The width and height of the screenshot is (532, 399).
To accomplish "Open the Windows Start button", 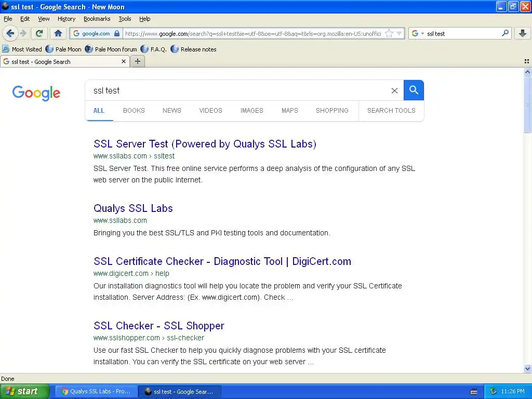I will click(x=25, y=391).
